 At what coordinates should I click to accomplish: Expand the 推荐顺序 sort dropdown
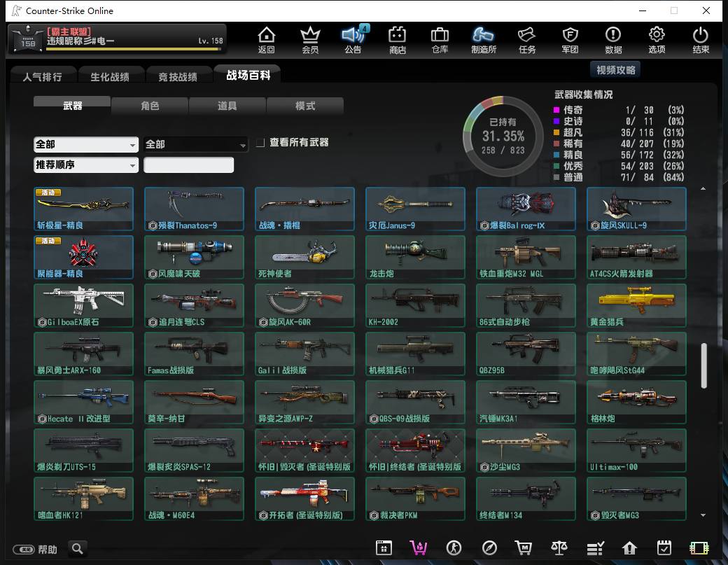(x=86, y=165)
